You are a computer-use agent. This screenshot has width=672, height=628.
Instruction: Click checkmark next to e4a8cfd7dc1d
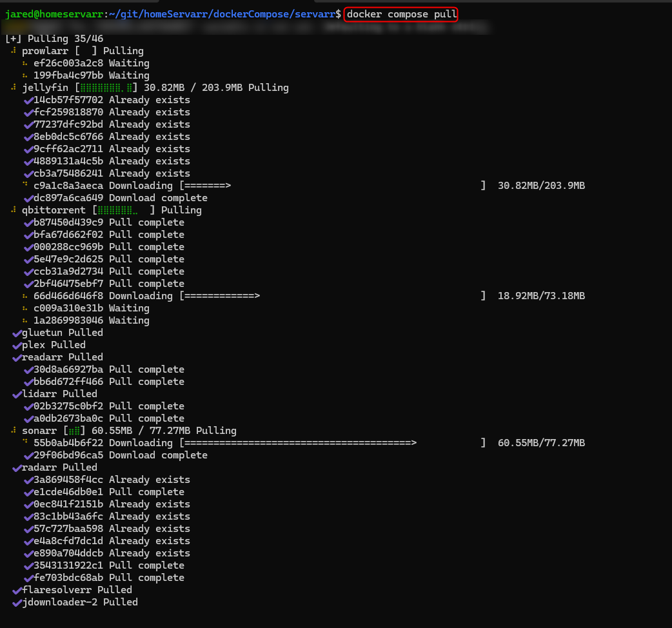click(29, 542)
